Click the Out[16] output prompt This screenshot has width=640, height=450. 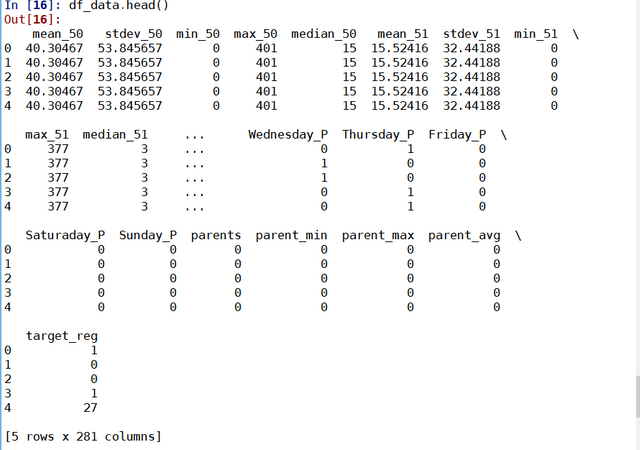[x=26, y=18]
